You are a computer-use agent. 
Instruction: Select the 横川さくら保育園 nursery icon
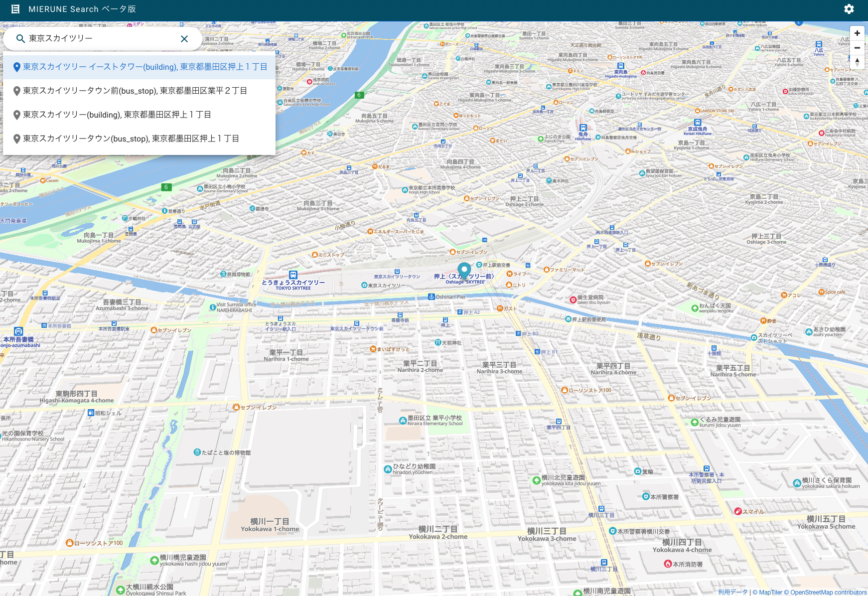(x=797, y=483)
